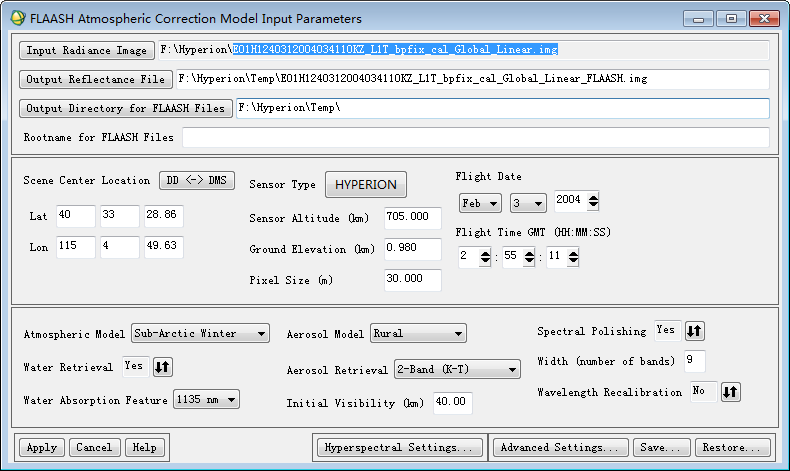790x471 pixels.
Task: Click the FLAASH title bar application icon
Action: point(18,18)
